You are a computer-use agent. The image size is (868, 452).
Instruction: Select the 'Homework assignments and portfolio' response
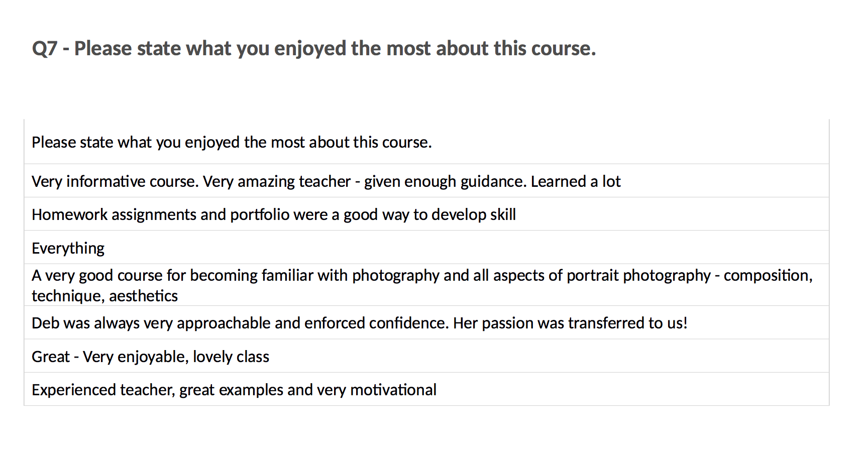274,214
